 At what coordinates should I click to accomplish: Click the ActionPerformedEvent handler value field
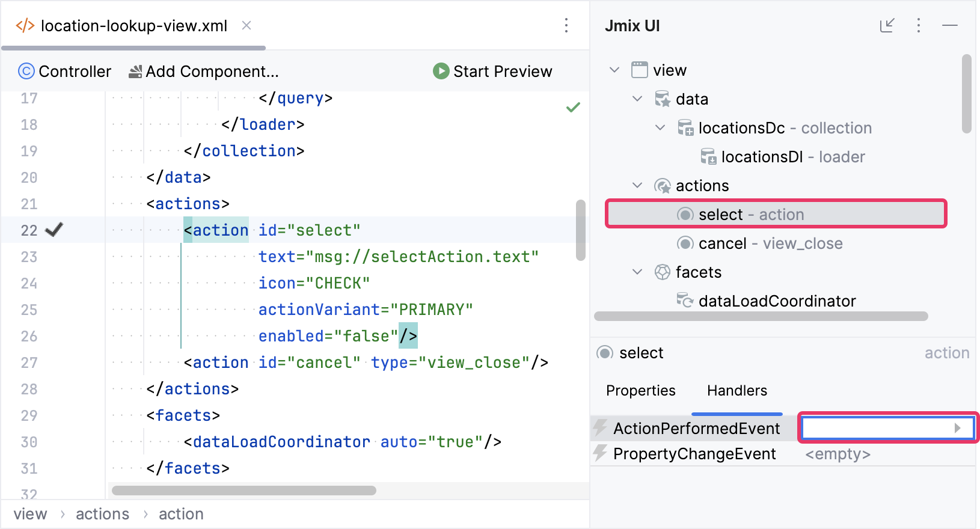click(x=878, y=428)
